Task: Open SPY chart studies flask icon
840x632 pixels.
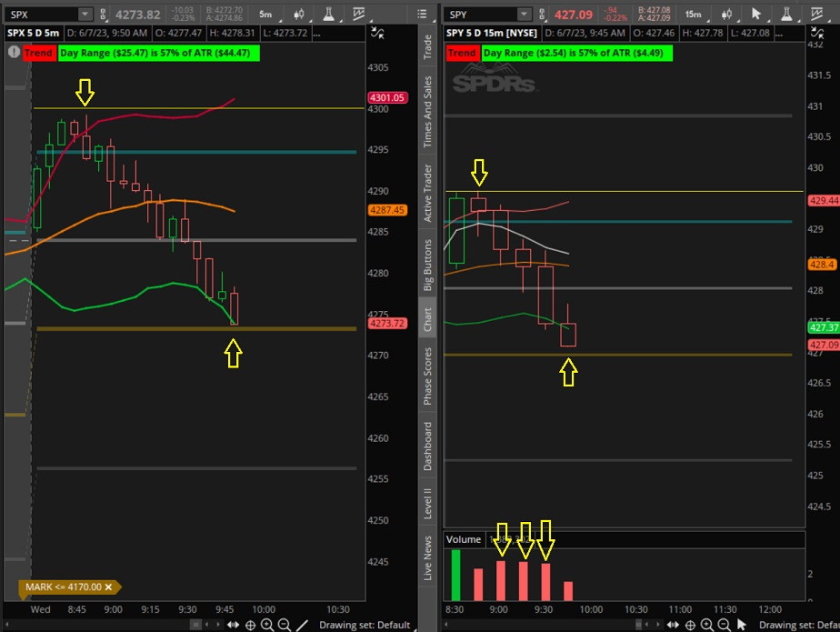Action: [x=785, y=15]
